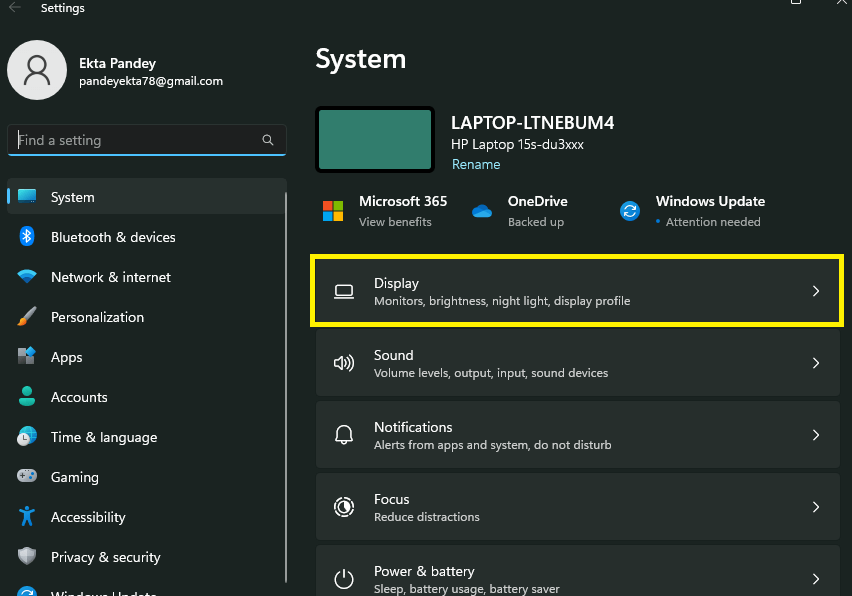Click the Windows Update sync icon
The image size is (852, 596).
630,211
